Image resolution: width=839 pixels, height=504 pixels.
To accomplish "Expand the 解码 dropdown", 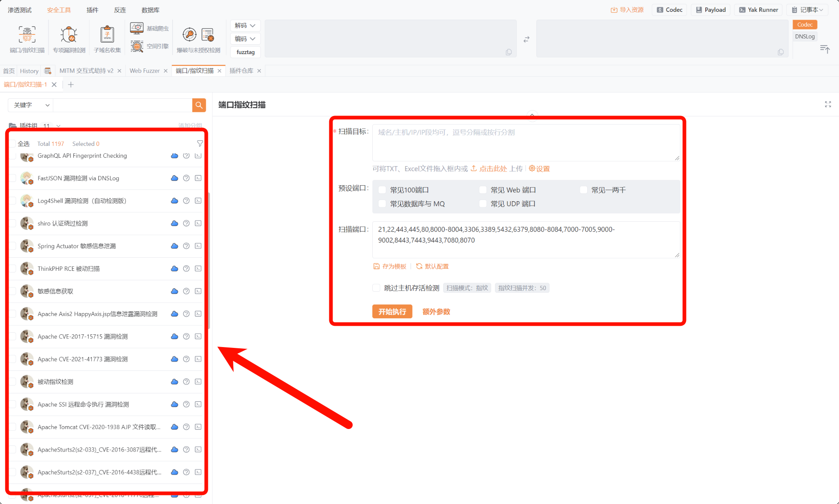I will pos(245,25).
